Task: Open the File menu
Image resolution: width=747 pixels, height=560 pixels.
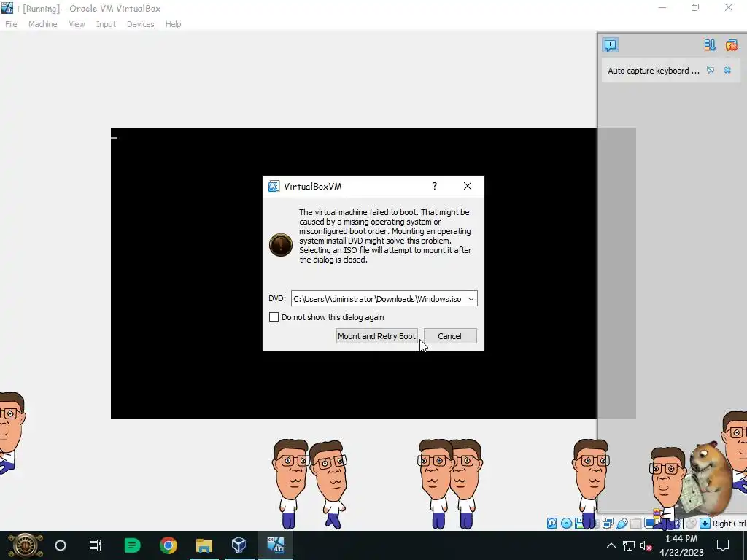Action: click(11, 24)
